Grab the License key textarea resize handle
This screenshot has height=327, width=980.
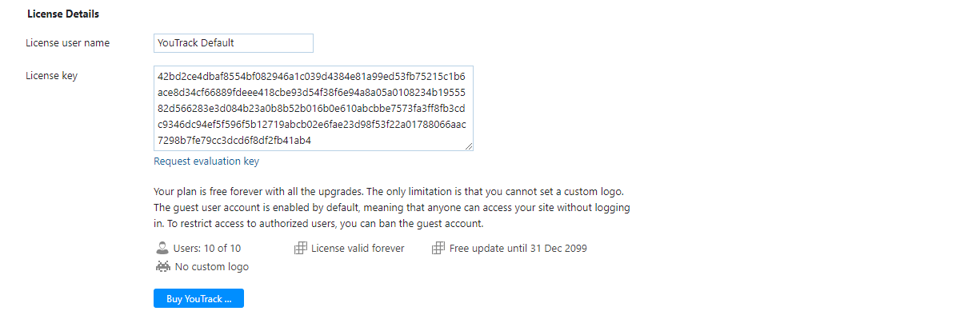pos(469,146)
